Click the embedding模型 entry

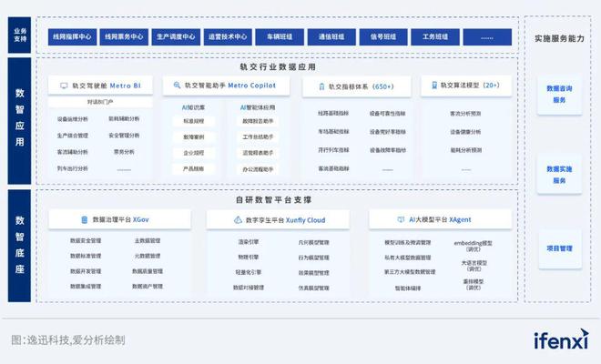point(473,246)
